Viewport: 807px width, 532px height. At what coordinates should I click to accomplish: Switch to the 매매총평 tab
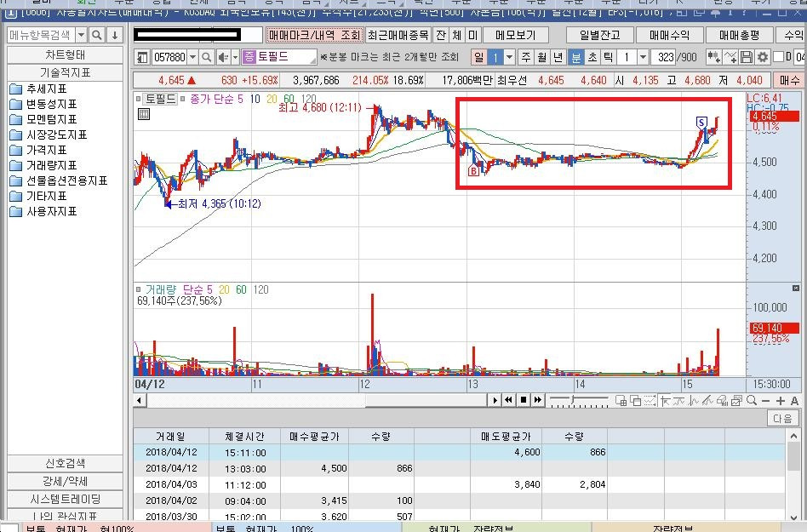pos(739,35)
